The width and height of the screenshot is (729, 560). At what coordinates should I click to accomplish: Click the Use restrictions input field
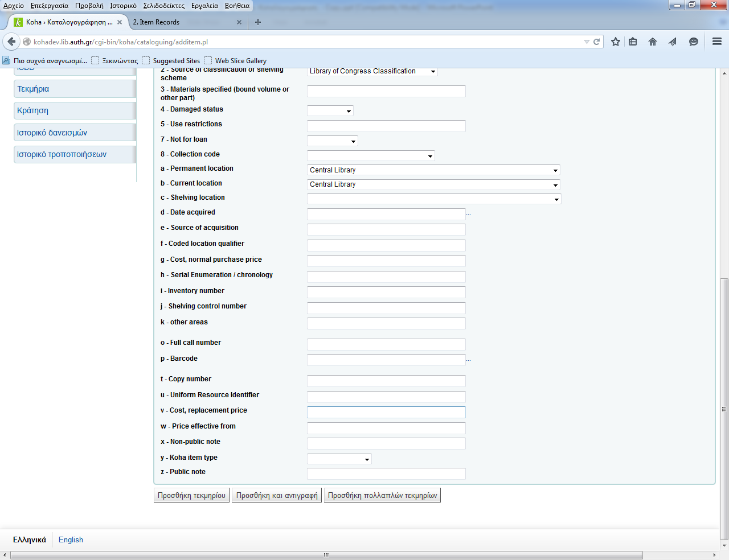[x=386, y=126]
